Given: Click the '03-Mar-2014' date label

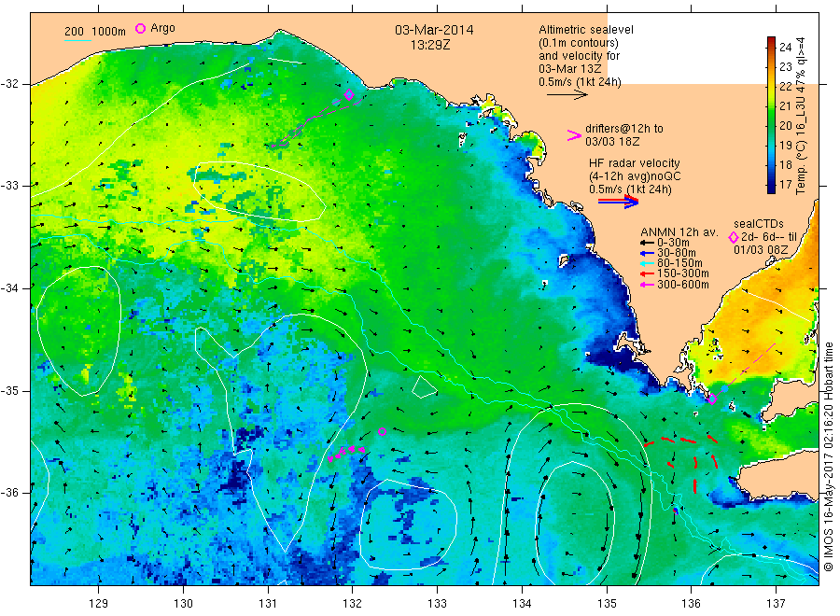Looking at the screenshot, I should tap(434, 30).
